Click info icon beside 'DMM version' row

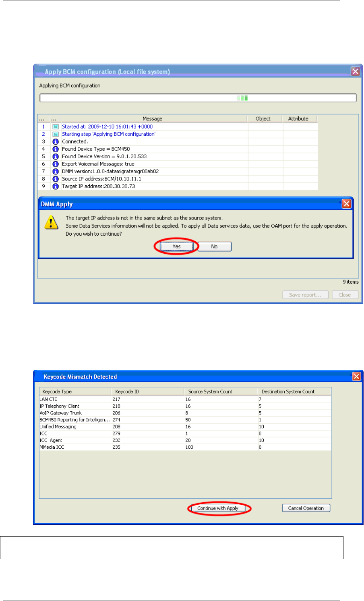tap(56, 172)
